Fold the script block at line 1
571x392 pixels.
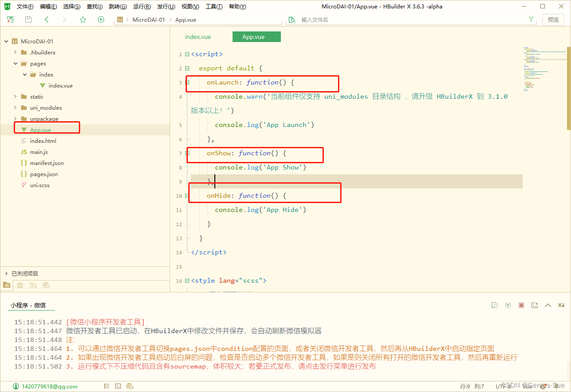(187, 54)
